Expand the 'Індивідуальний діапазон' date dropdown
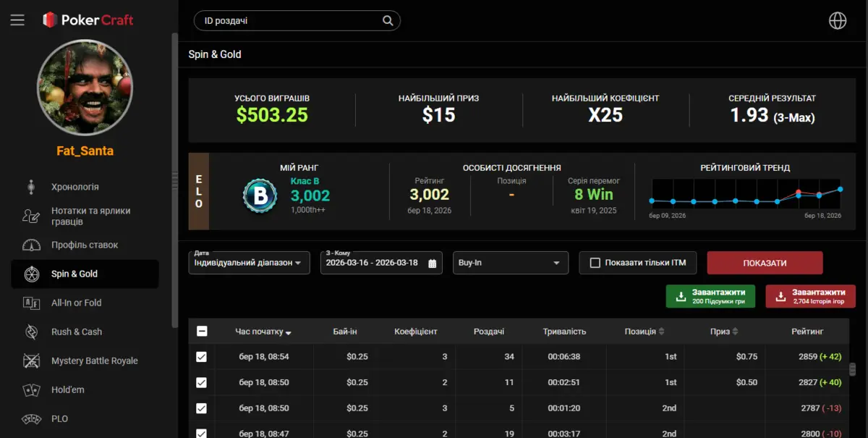The width and height of the screenshot is (868, 438). point(249,263)
